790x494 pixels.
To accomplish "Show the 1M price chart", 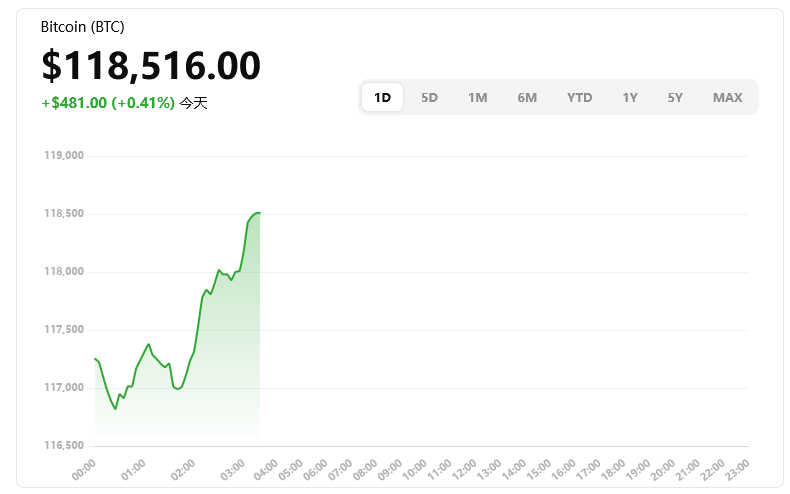I will pyautogui.click(x=477, y=97).
